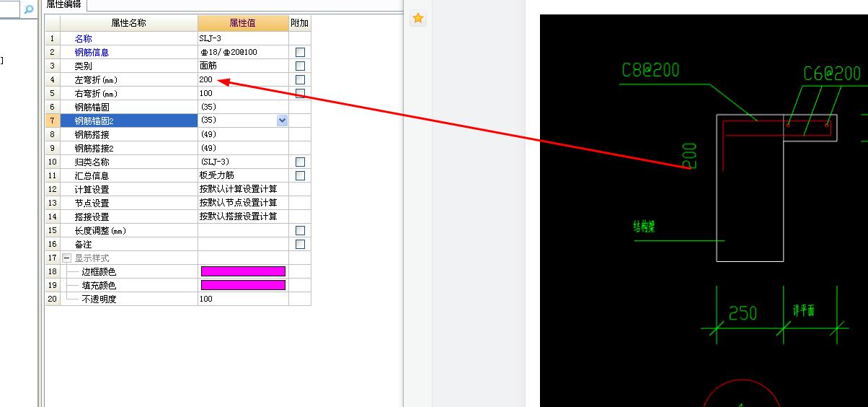Click the yellow star favorite icon
The height and width of the screenshot is (407, 868).
coord(418,18)
